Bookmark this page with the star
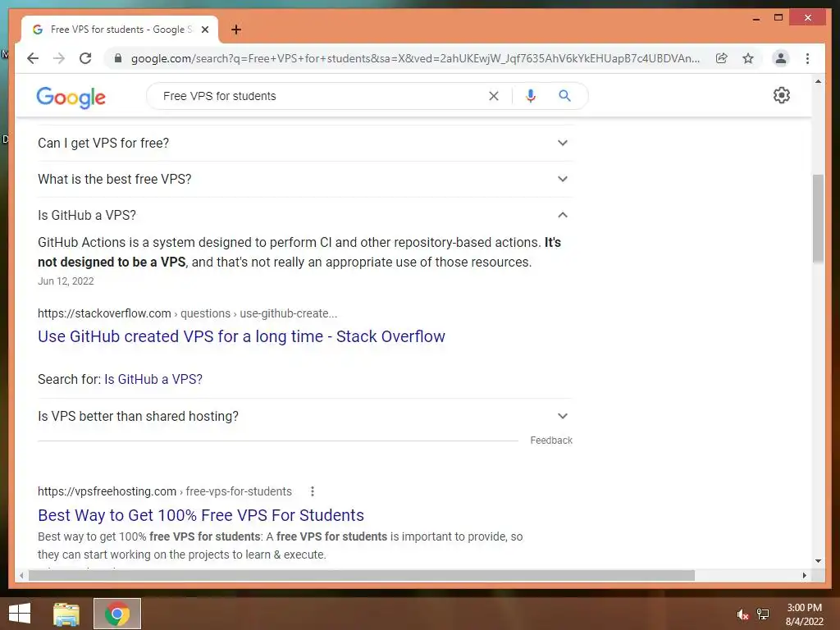Screen dimensions: 840x630 click(748, 58)
